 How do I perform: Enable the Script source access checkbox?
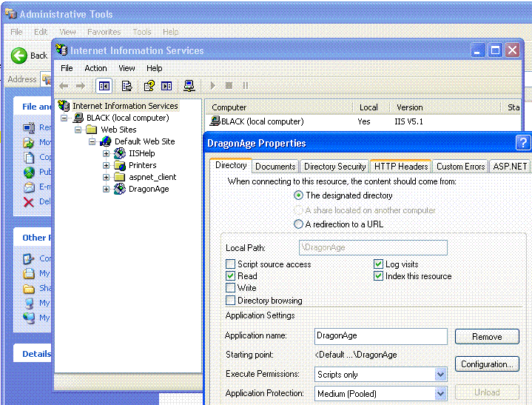point(231,264)
